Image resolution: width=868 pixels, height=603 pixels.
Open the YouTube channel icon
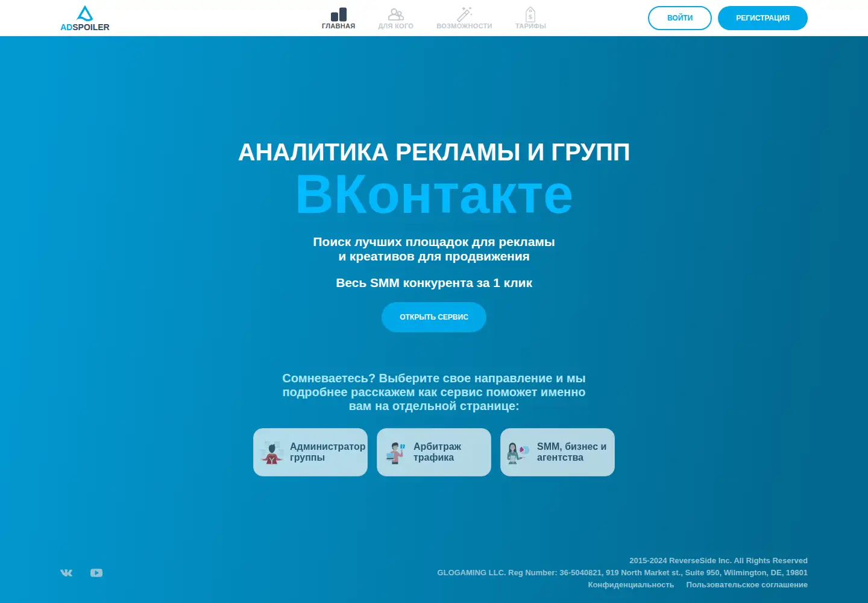(x=96, y=573)
